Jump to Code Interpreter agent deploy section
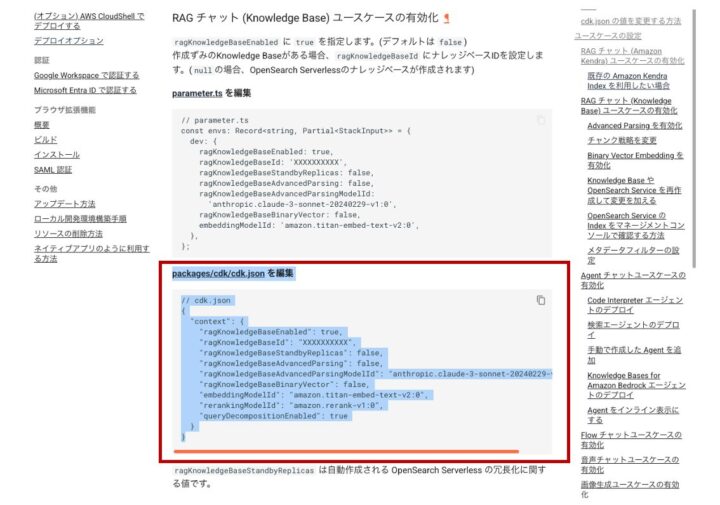This screenshot has width=720, height=505. coord(635,305)
